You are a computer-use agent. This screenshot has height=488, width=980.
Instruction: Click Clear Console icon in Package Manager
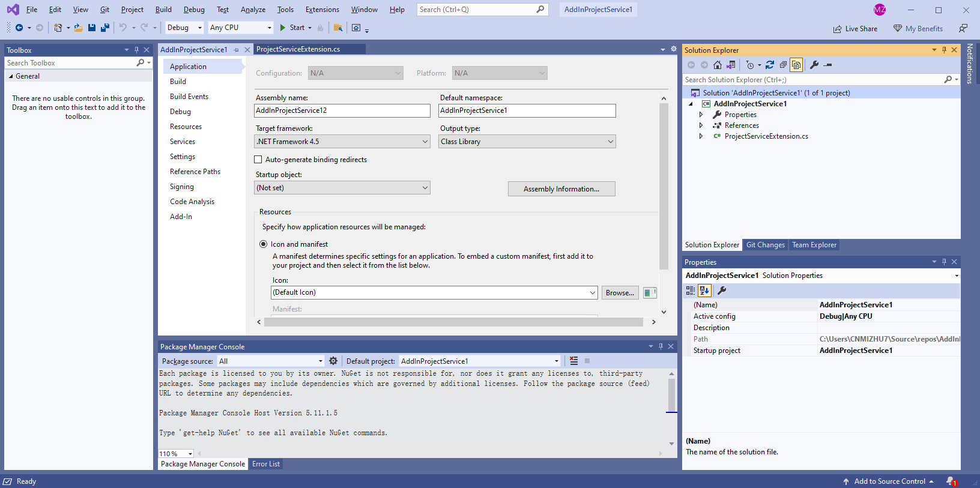click(574, 361)
